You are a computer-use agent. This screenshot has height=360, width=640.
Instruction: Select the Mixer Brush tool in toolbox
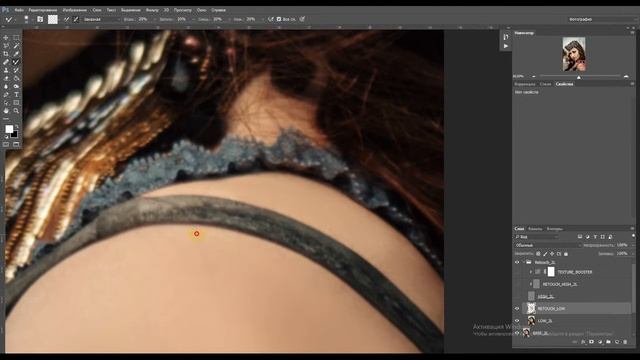pos(16,62)
